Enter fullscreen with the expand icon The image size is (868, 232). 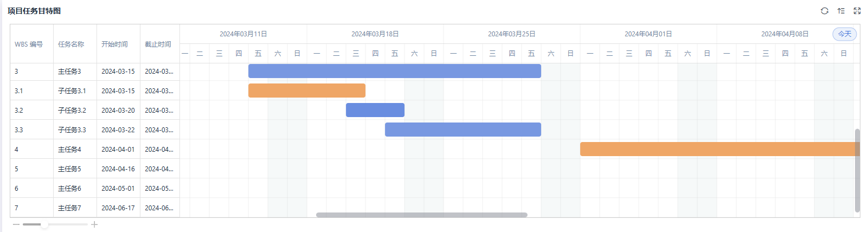[857, 11]
